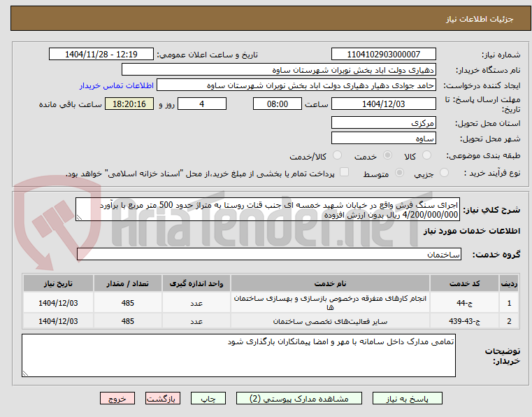
Task: Click the جزئیات اطلاعات نیاز page title
Action: click(x=480, y=19)
